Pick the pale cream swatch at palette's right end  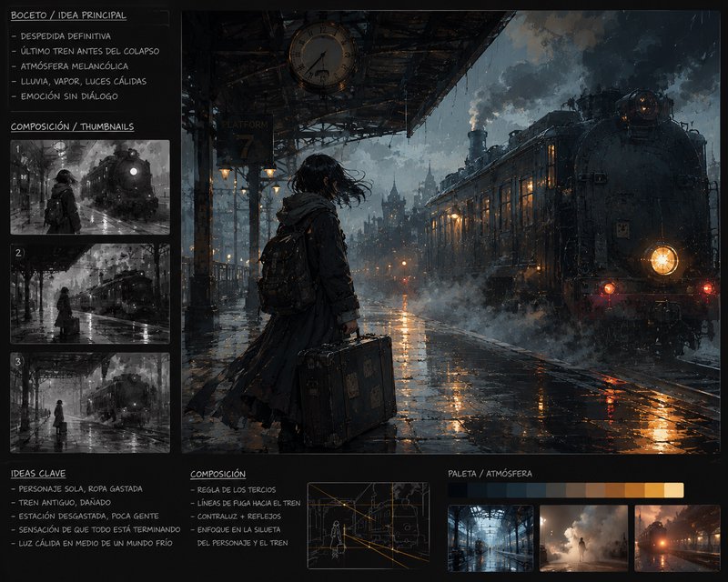click(x=674, y=490)
